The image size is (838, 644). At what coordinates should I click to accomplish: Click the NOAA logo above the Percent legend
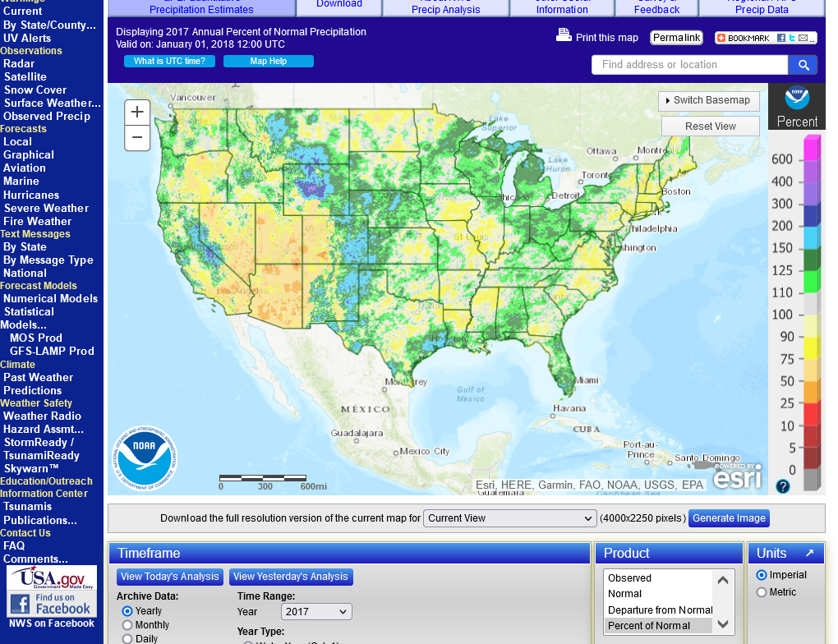(x=797, y=99)
